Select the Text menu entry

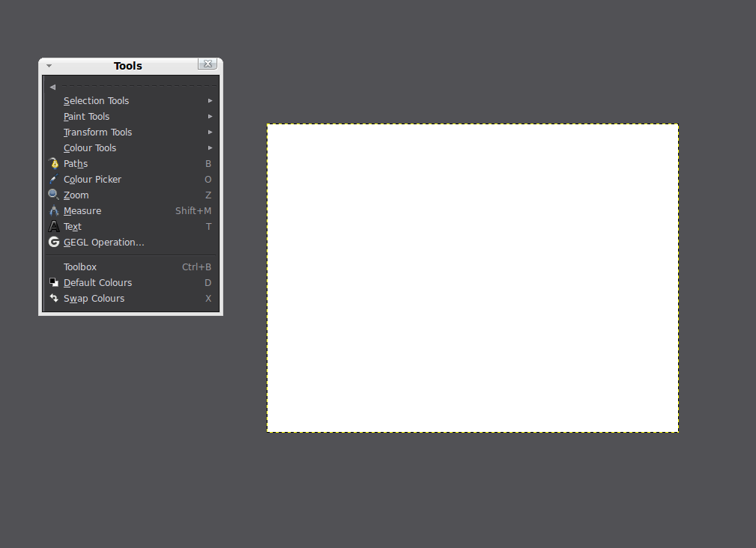(130, 227)
